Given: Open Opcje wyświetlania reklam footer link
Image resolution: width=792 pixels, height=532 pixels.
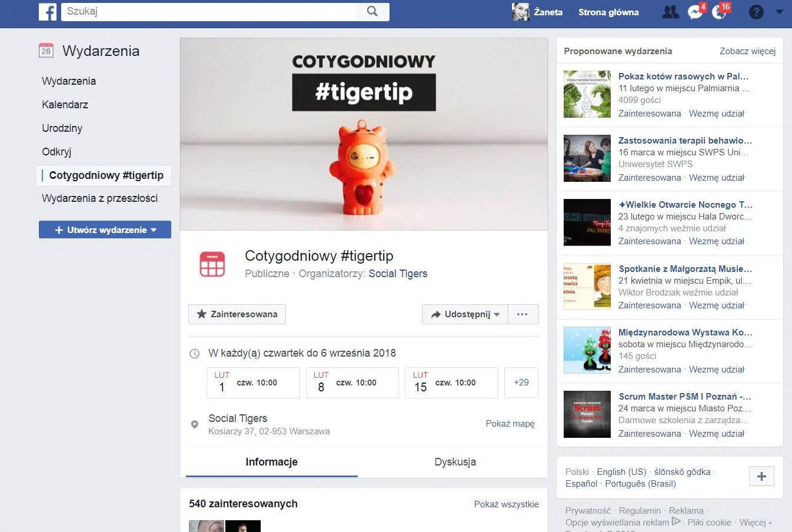Looking at the screenshot, I should tap(617, 523).
